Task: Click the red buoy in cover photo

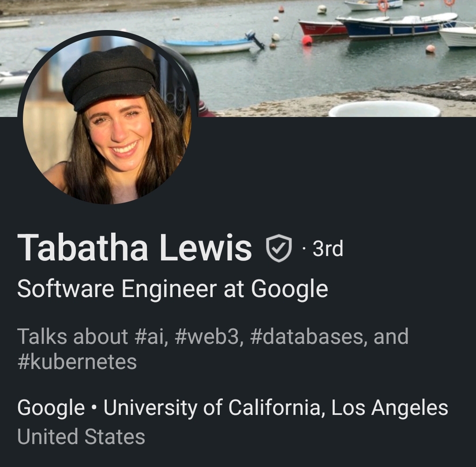Action: pos(307,41)
